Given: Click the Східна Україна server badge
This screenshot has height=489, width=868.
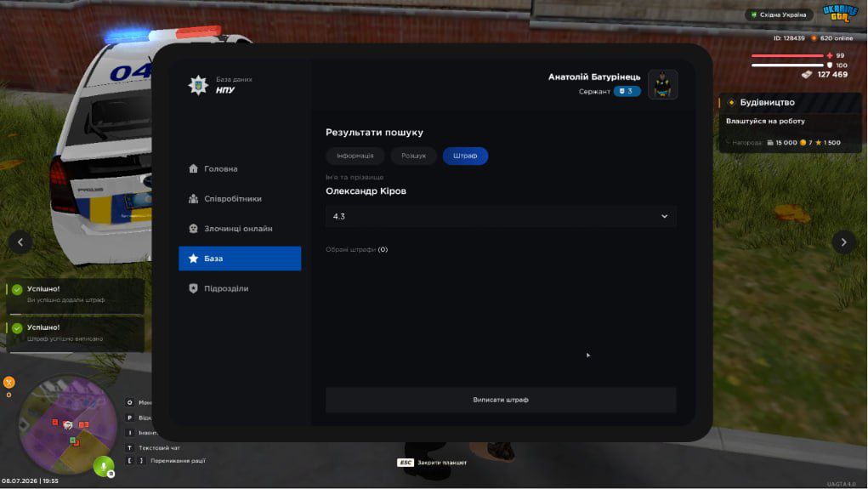Looking at the screenshot, I should point(779,15).
